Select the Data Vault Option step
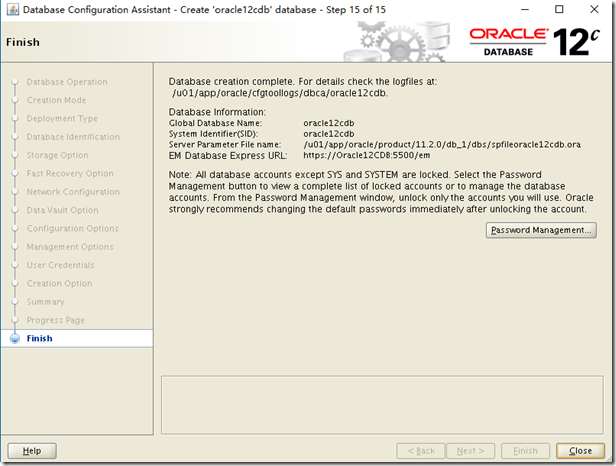This screenshot has width=616, height=466. (62, 210)
